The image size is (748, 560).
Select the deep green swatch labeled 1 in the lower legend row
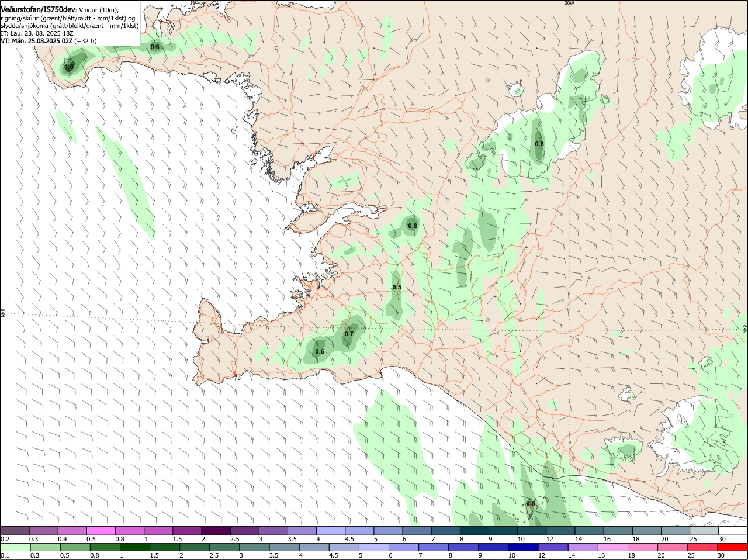(x=134, y=547)
